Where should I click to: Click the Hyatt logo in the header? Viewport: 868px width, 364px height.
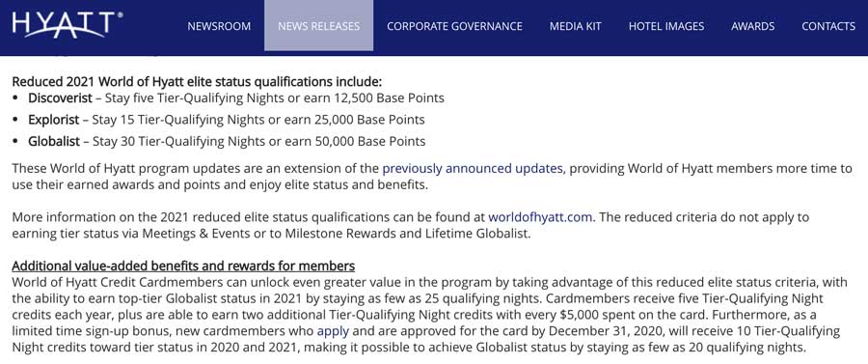pos(68,25)
